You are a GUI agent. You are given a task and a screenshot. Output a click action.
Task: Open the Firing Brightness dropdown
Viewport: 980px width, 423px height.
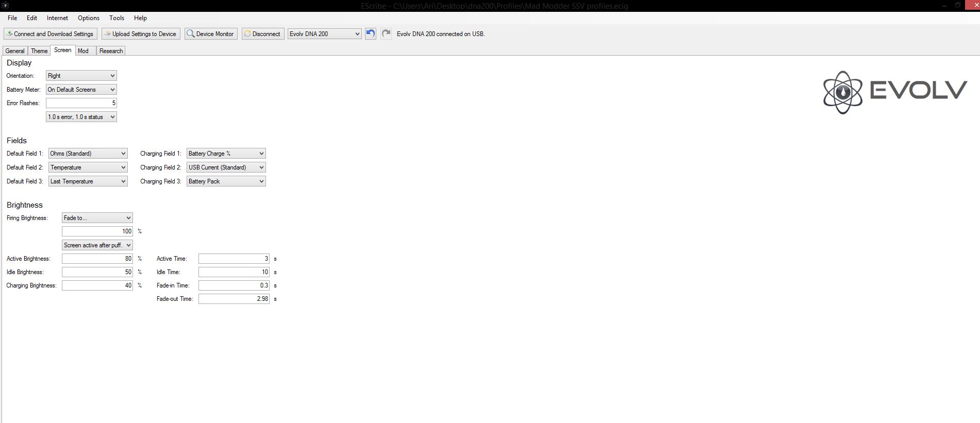point(97,218)
